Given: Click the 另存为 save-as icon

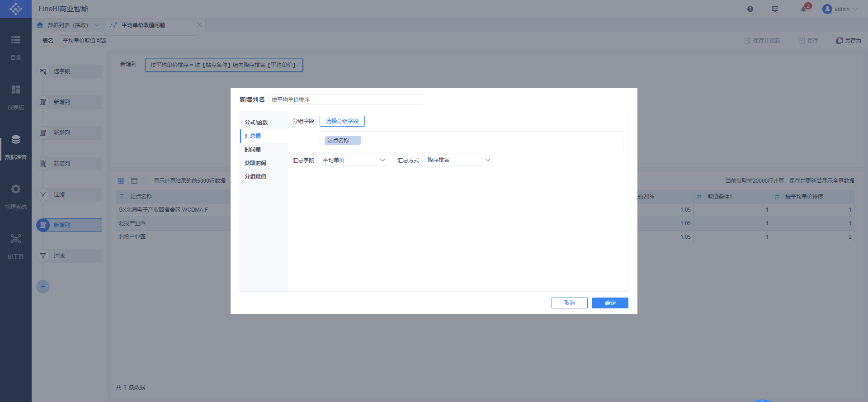Looking at the screenshot, I should click(840, 41).
